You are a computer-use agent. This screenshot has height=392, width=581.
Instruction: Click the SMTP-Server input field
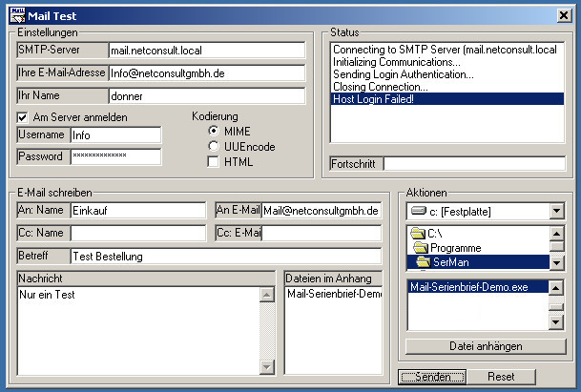[207, 51]
